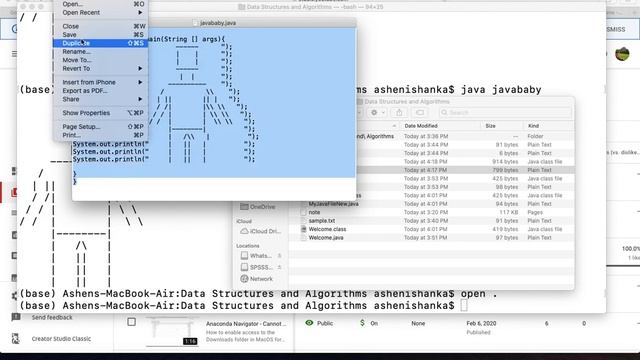This screenshot has width=640, height=360.
Task: Expand the Revert To submenu
Action: pos(100,69)
